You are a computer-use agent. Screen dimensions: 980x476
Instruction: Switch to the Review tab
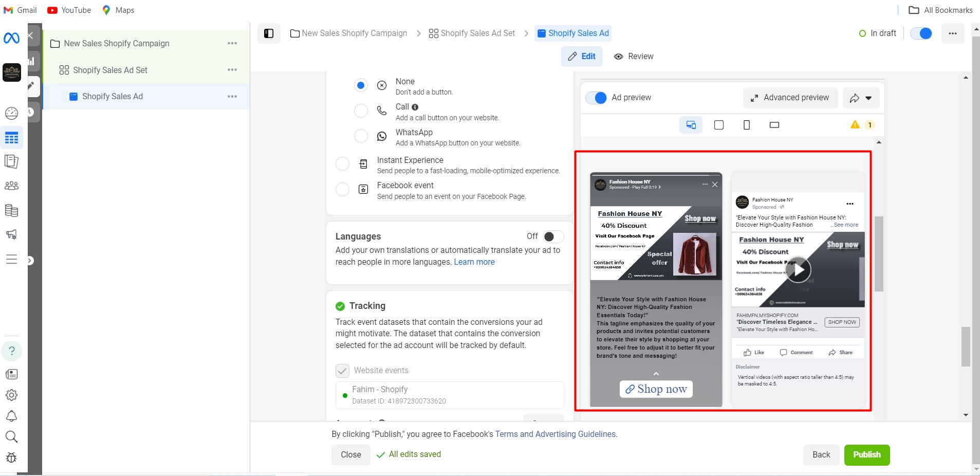pos(634,57)
